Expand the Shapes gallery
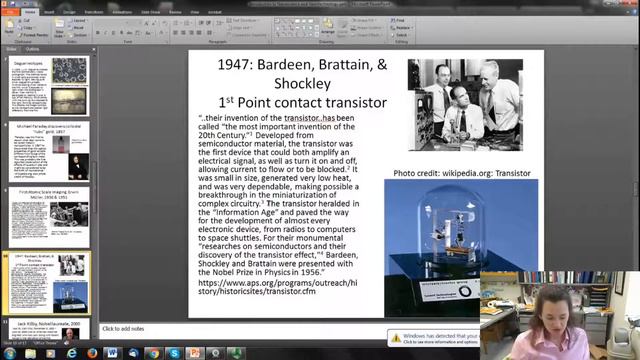Image resolution: width=640 pixels, height=360 pixels. [317, 34]
